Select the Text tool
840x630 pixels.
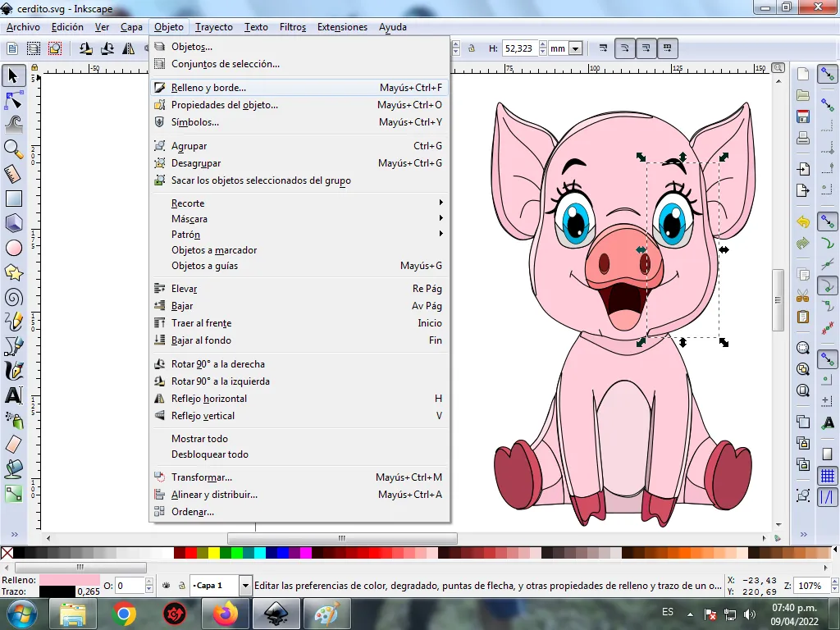pyautogui.click(x=13, y=395)
